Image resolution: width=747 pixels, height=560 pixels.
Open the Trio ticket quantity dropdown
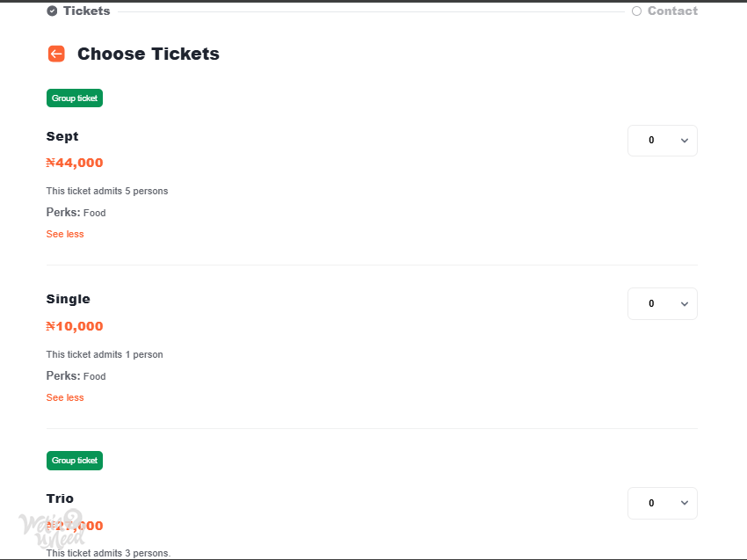click(x=663, y=503)
